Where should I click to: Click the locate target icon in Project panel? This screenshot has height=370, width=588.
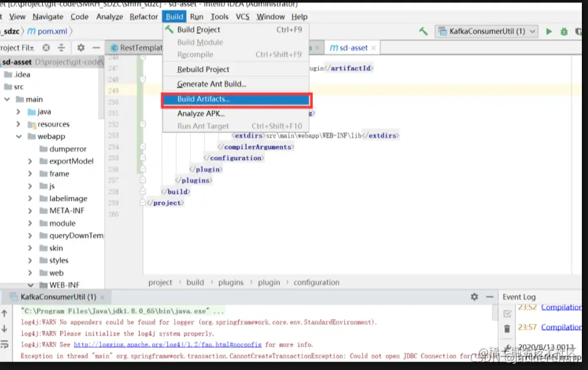46,48
